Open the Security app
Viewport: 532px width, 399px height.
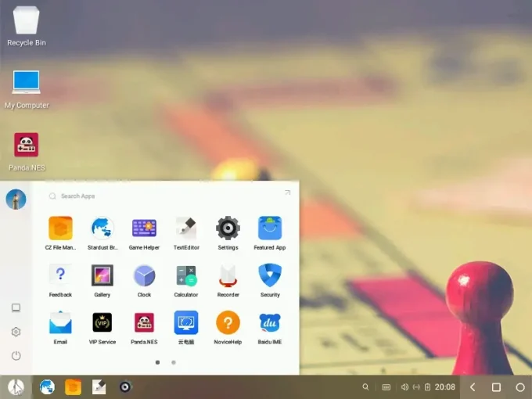click(270, 275)
